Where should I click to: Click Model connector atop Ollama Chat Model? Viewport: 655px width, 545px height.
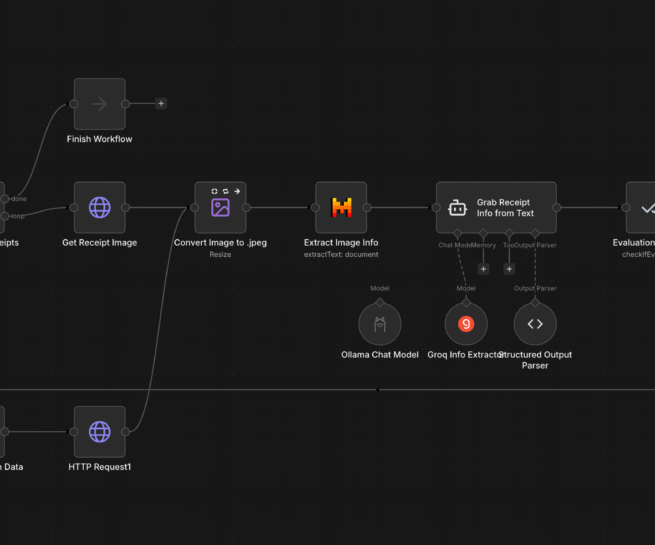[x=380, y=301]
